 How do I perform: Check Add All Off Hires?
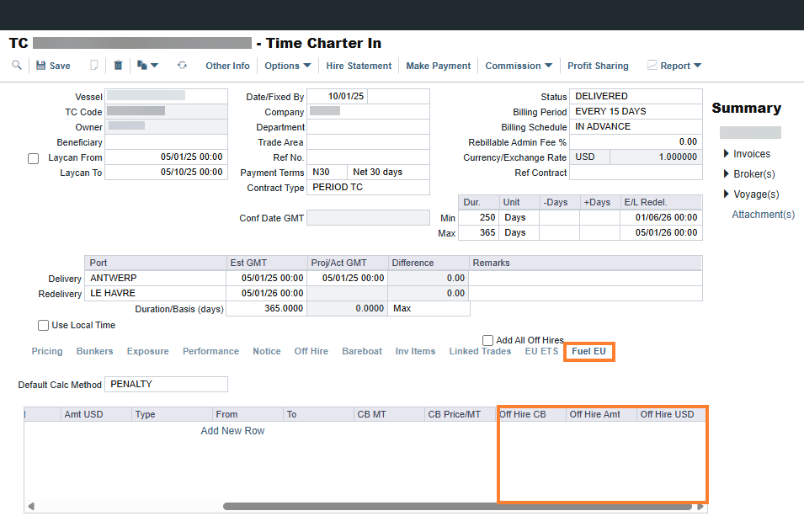[x=487, y=340]
